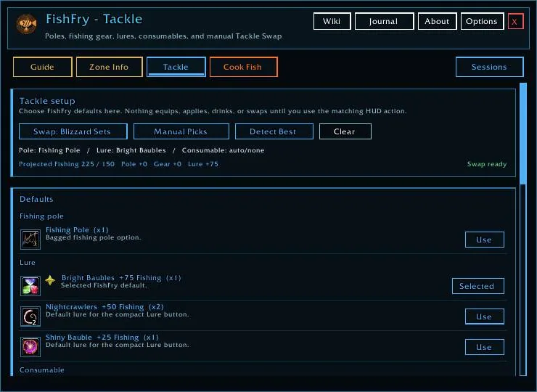Open the Wiki page
The width and height of the screenshot is (537, 392).
[332, 21]
